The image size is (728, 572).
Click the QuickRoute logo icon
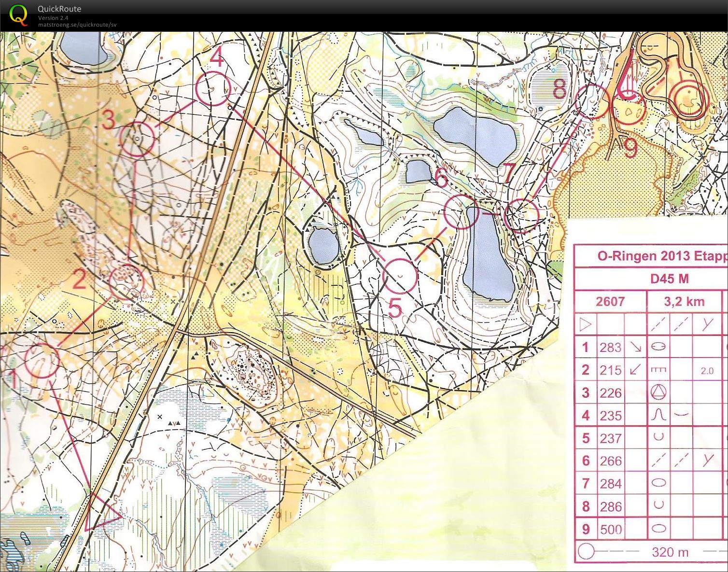click(18, 14)
